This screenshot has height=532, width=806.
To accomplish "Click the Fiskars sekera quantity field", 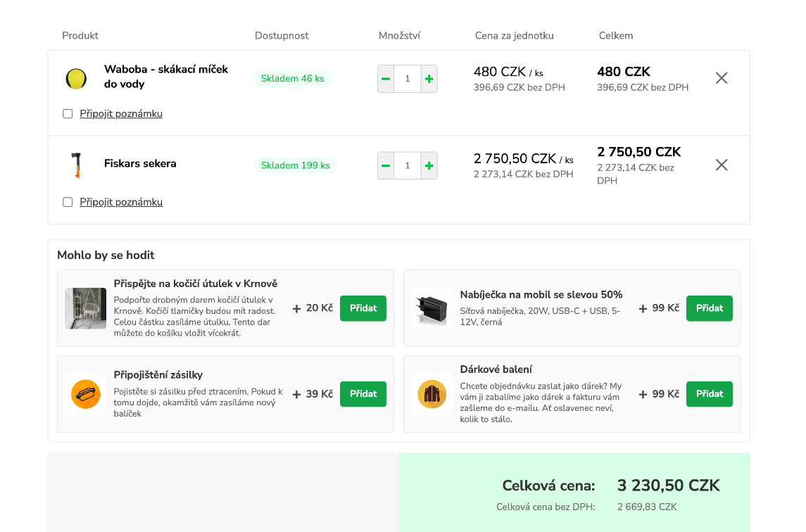I will [x=408, y=166].
